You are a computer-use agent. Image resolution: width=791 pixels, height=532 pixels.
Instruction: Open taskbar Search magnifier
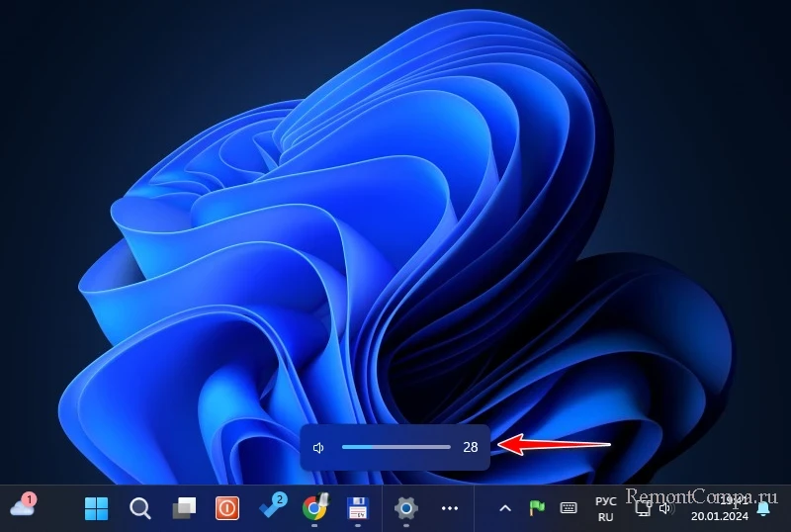tap(140, 508)
